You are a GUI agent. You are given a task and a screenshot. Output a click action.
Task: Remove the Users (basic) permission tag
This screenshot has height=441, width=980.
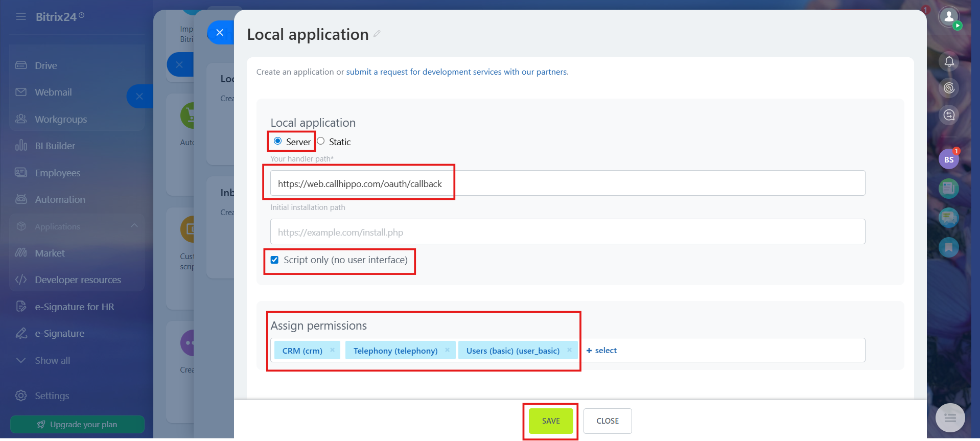[x=569, y=350]
